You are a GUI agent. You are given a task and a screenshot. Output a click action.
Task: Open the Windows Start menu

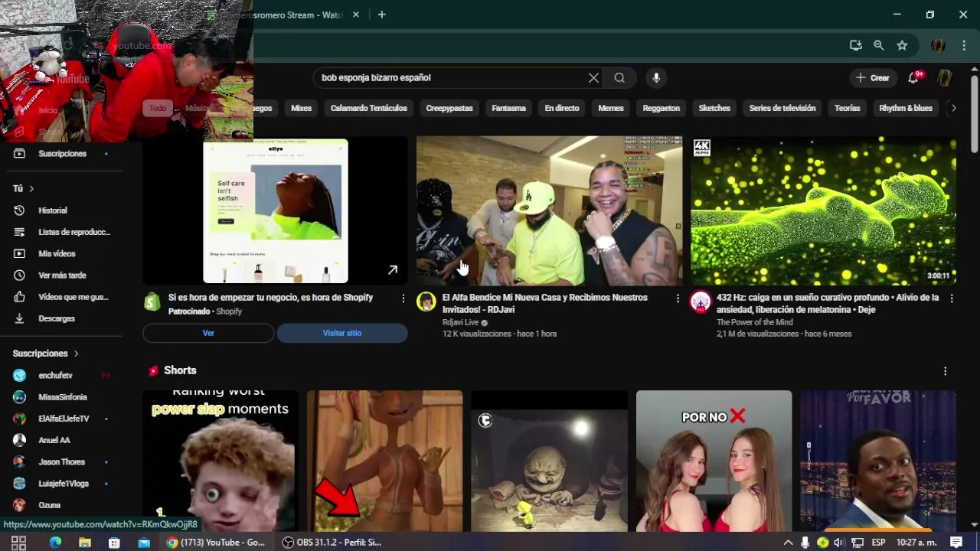pos(18,543)
